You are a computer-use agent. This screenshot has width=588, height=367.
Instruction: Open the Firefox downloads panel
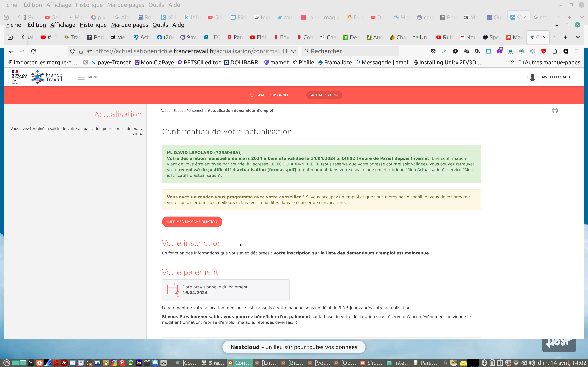tap(444, 51)
